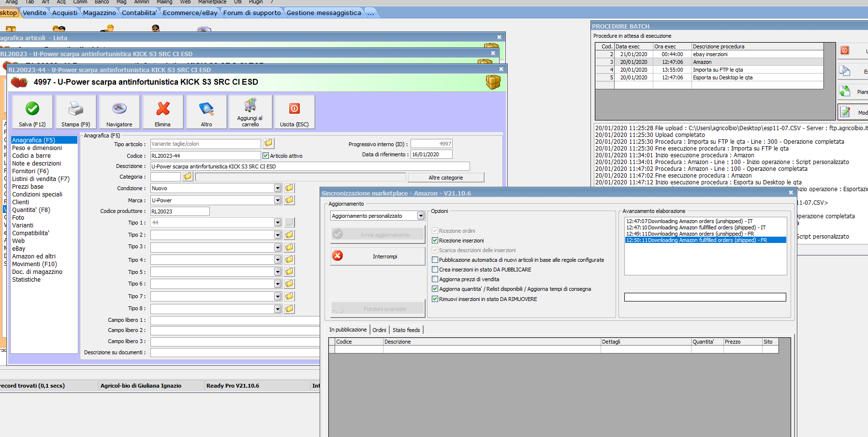This screenshot has width=868, height=437.
Task: Switch to the Stato feeds tab
Action: click(406, 330)
